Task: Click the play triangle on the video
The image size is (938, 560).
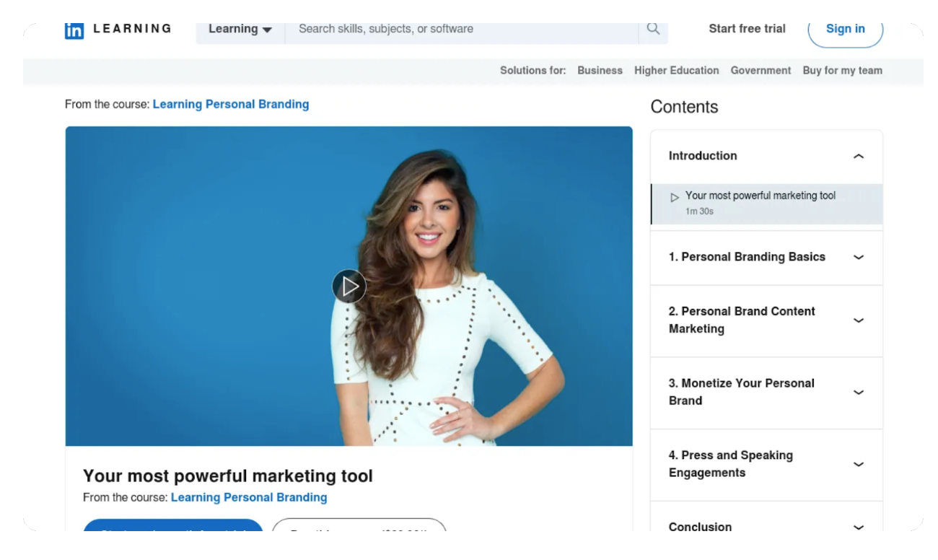Action: [x=351, y=286]
